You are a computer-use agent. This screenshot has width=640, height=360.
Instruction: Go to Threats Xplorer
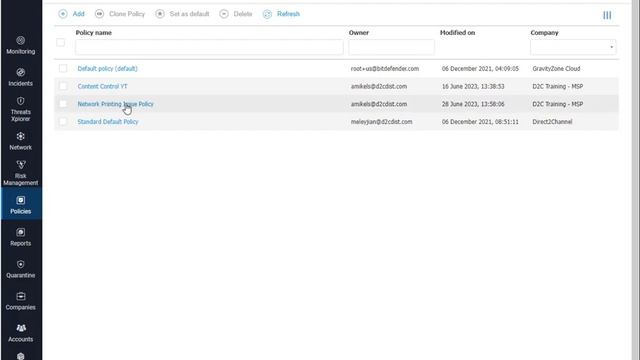coord(20,109)
